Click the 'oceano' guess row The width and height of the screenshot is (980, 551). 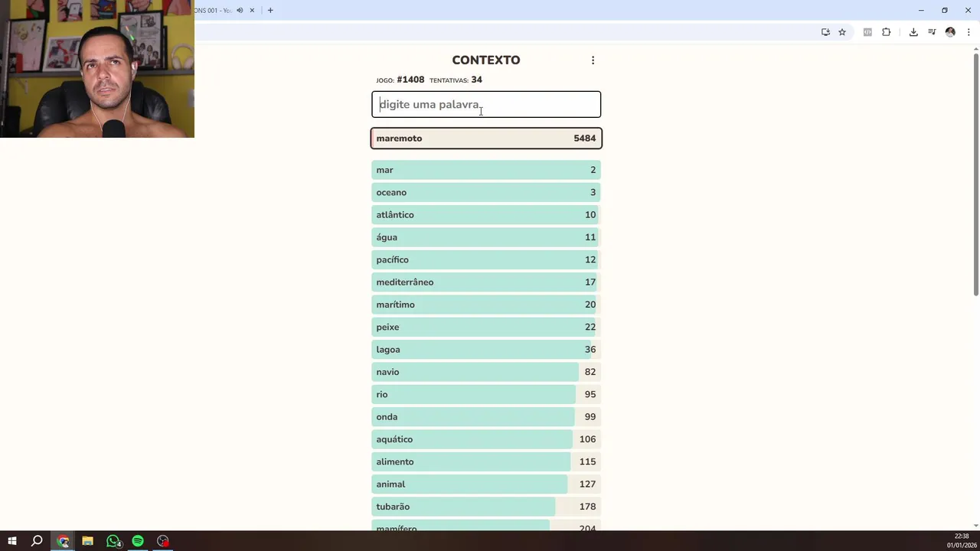pyautogui.click(x=486, y=192)
